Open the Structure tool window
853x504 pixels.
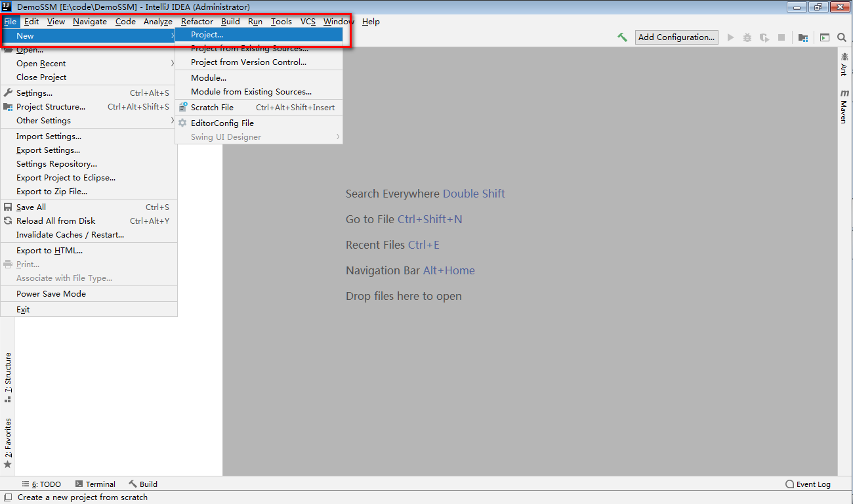click(8, 377)
